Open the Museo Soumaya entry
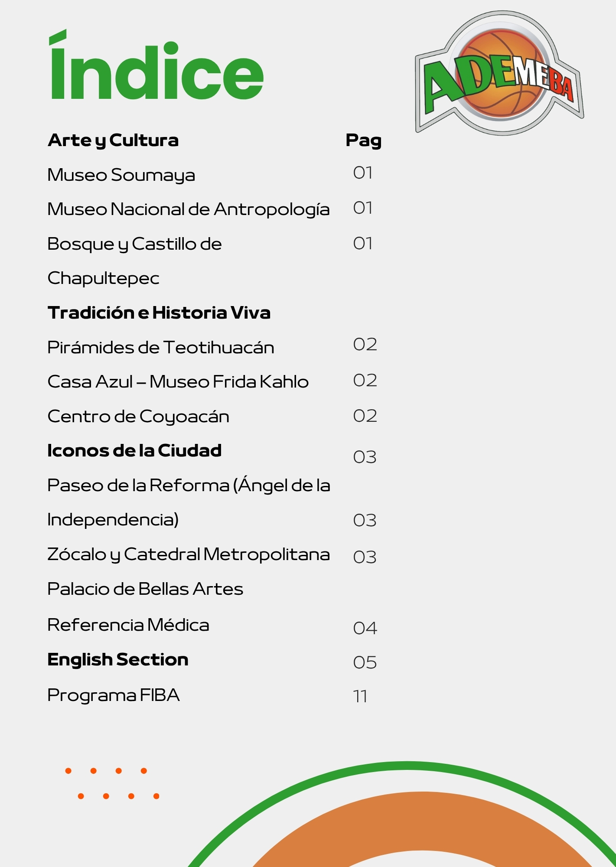Viewport: 616px width, 867px height. click(121, 175)
